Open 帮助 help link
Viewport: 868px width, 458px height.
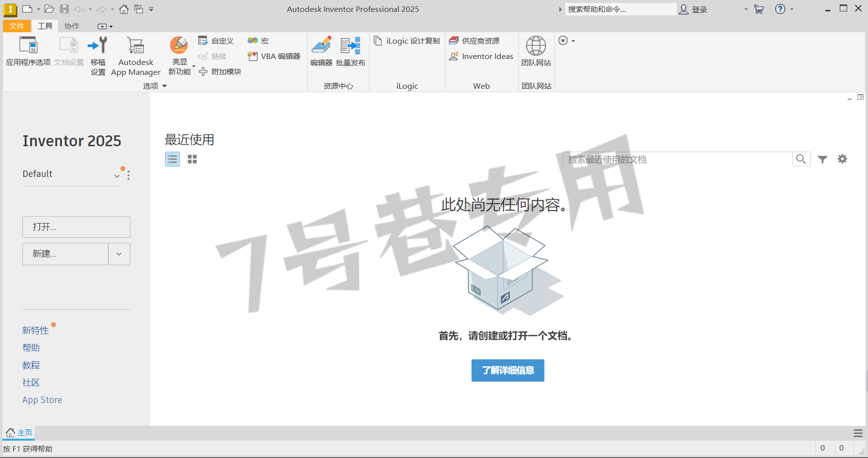pyautogui.click(x=31, y=347)
